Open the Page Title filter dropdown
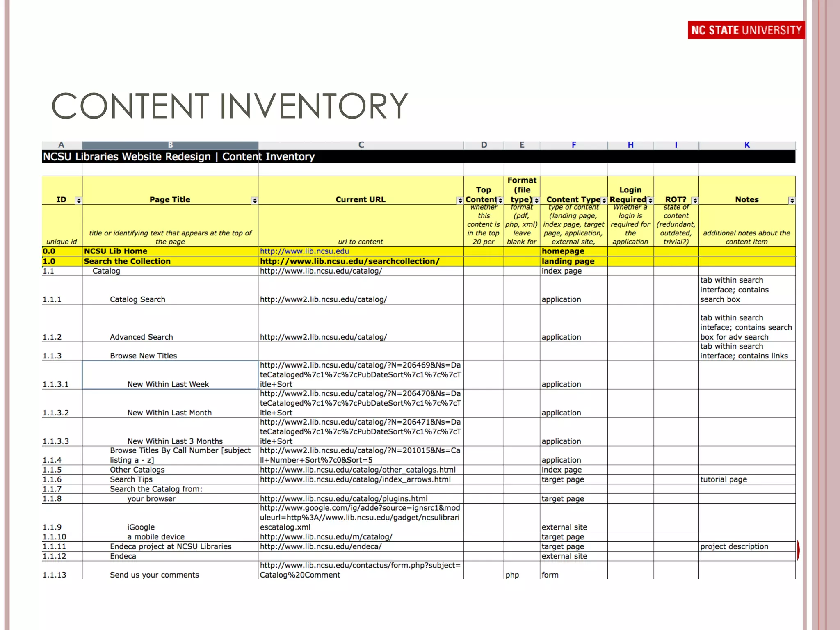Image resolution: width=840 pixels, height=630 pixels. click(x=254, y=200)
